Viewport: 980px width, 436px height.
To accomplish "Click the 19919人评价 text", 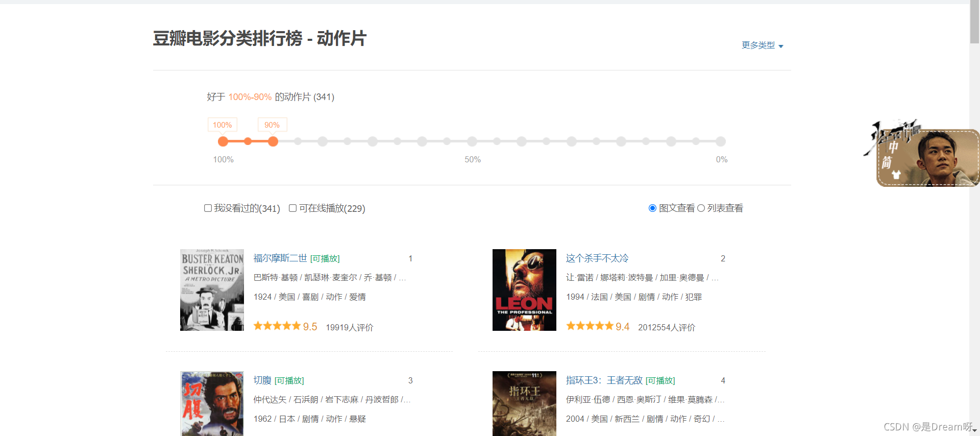I will tap(350, 327).
